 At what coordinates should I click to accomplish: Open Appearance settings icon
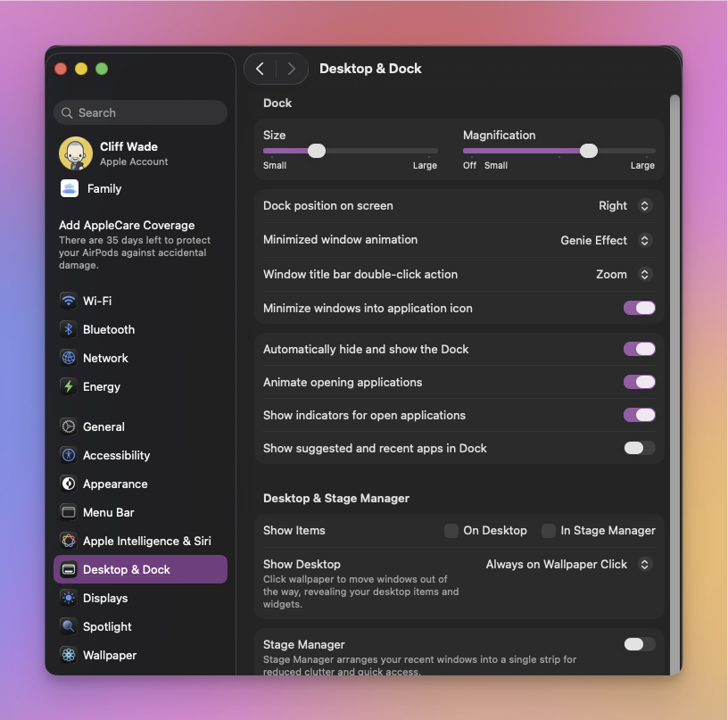[68, 484]
